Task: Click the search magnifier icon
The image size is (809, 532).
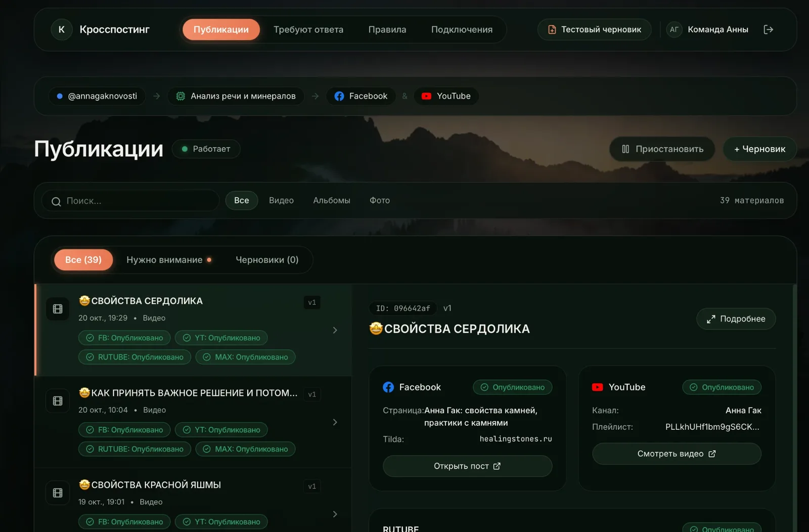Action: coord(56,202)
